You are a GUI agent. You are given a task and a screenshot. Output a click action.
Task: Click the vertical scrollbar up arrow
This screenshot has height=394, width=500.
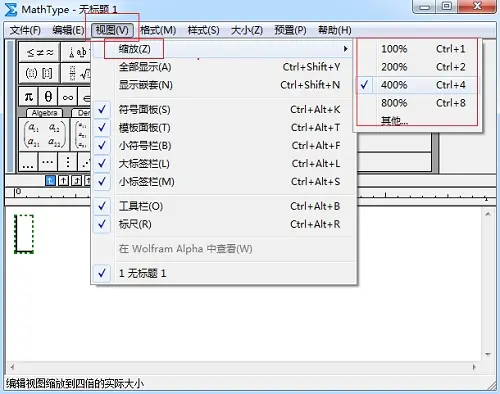pos(488,214)
